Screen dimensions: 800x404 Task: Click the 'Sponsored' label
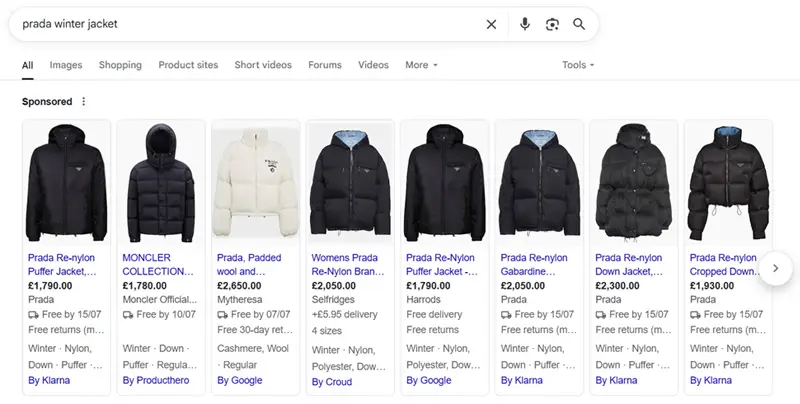point(47,102)
